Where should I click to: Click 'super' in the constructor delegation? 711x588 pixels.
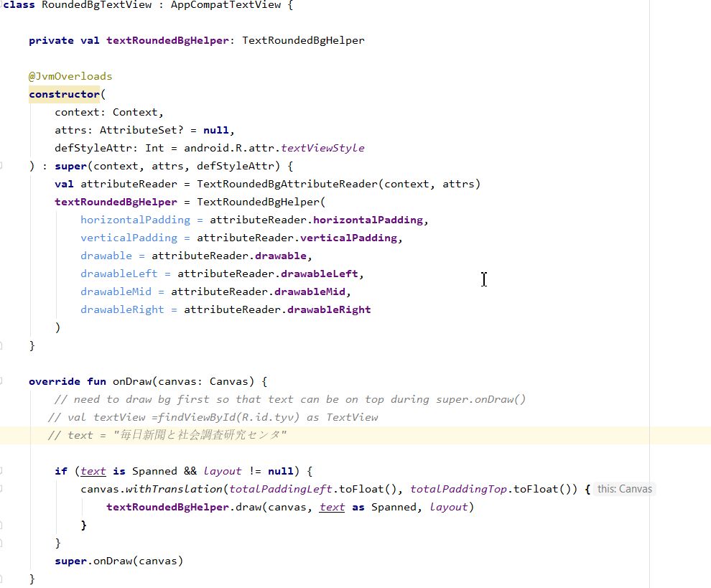coord(70,167)
